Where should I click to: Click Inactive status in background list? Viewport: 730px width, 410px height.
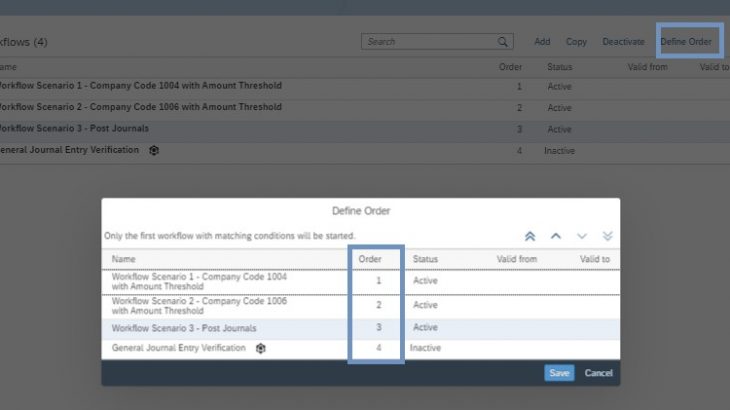[x=559, y=151]
